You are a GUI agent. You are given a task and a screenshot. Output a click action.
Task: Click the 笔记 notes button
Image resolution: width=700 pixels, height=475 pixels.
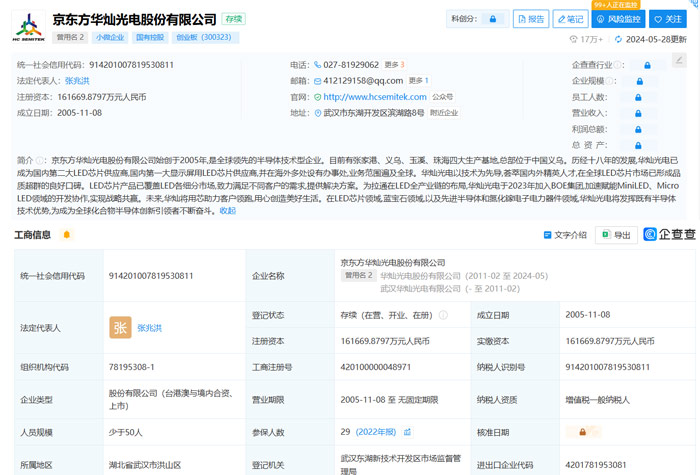(570, 19)
